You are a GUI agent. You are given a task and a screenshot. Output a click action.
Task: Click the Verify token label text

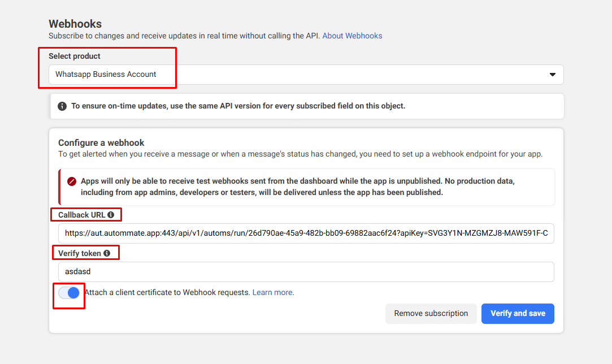pyautogui.click(x=80, y=253)
